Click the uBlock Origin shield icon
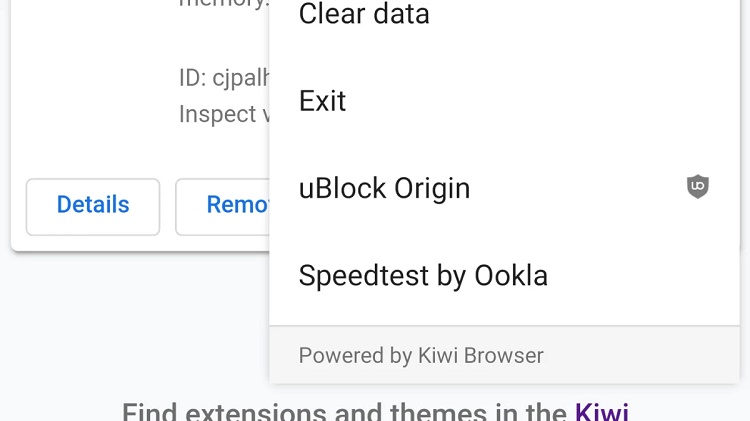The width and height of the screenshot is (750, 421). tap(698, 187)
